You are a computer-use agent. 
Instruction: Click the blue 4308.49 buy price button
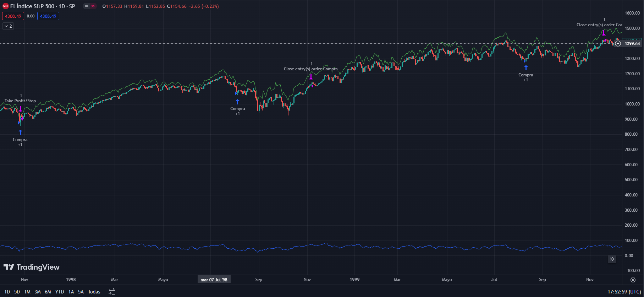pos(48,16)
